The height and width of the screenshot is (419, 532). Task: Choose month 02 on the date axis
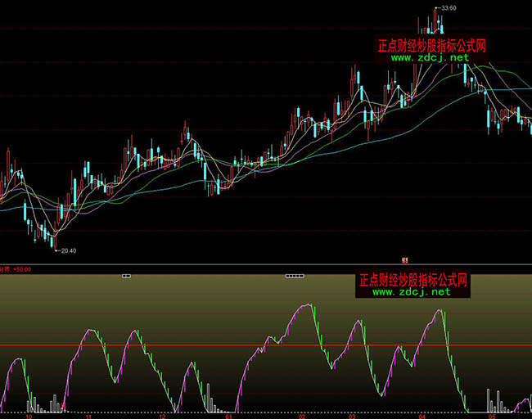coord(301,416)
